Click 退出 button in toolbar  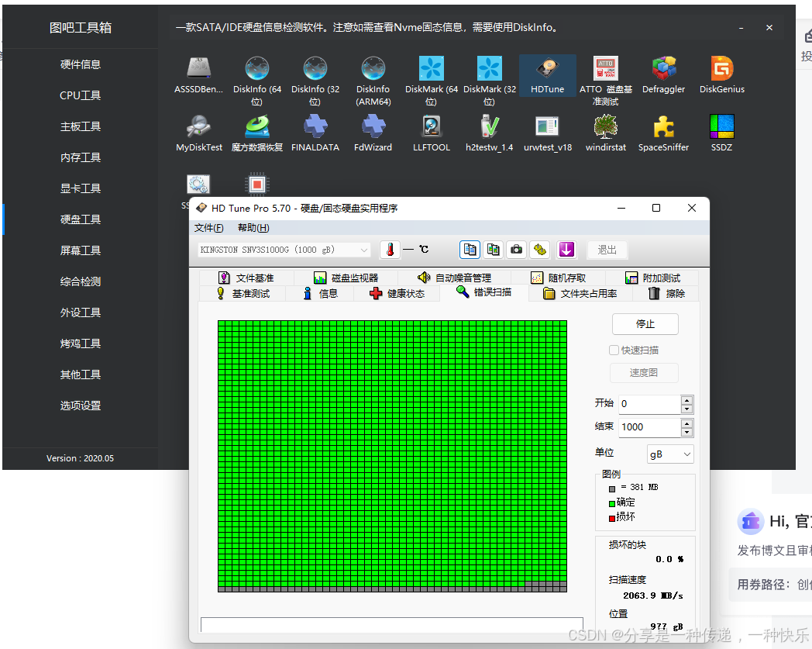click(607, 250)
